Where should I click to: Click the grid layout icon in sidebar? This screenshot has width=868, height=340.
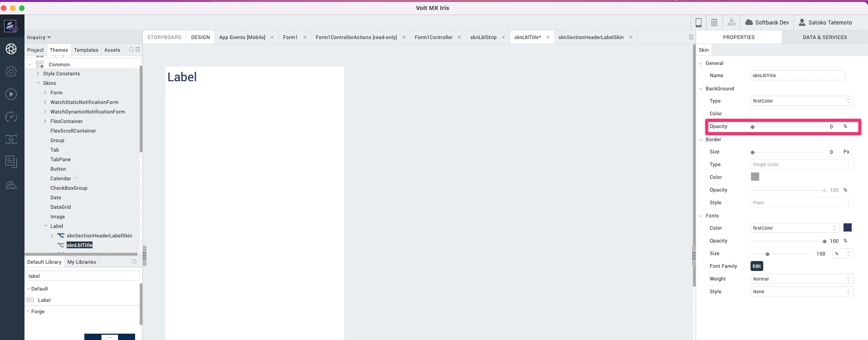[x=11, y=139]
